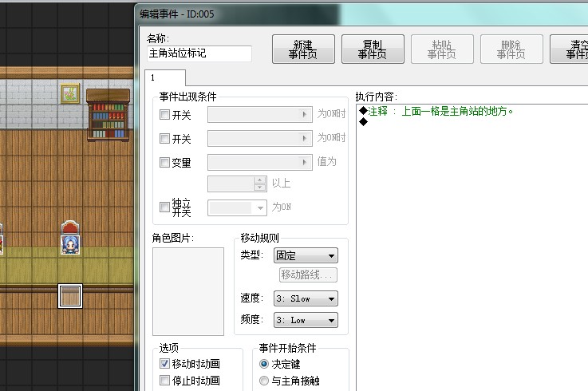This screenshot has width=588, height=391.
Task: Click the variable value down arrow
Action: click(260, 187)
